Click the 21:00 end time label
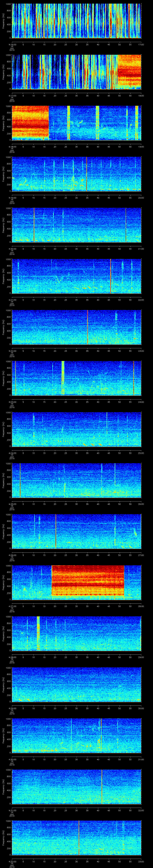The image size is (153, 868). [141, 249]
